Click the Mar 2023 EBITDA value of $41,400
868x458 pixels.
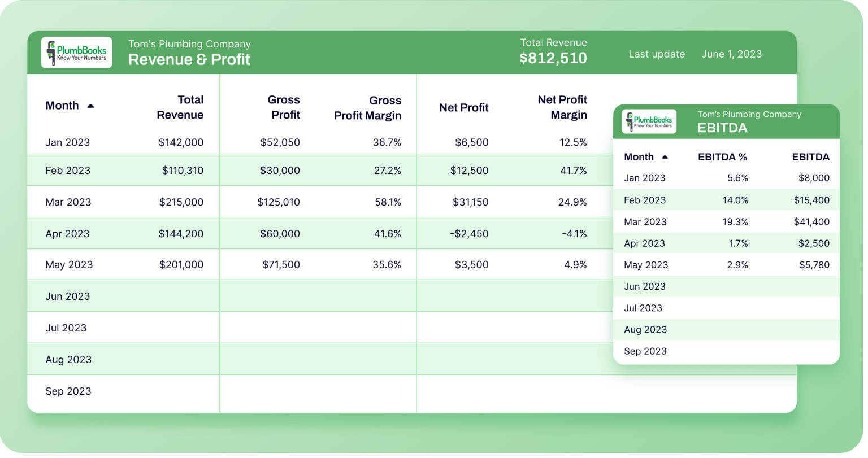click(811, 221)
